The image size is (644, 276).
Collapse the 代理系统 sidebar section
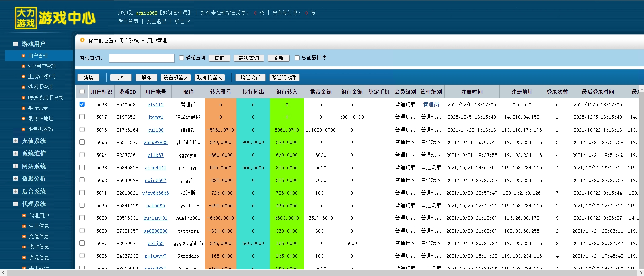(x=16, y=204)
